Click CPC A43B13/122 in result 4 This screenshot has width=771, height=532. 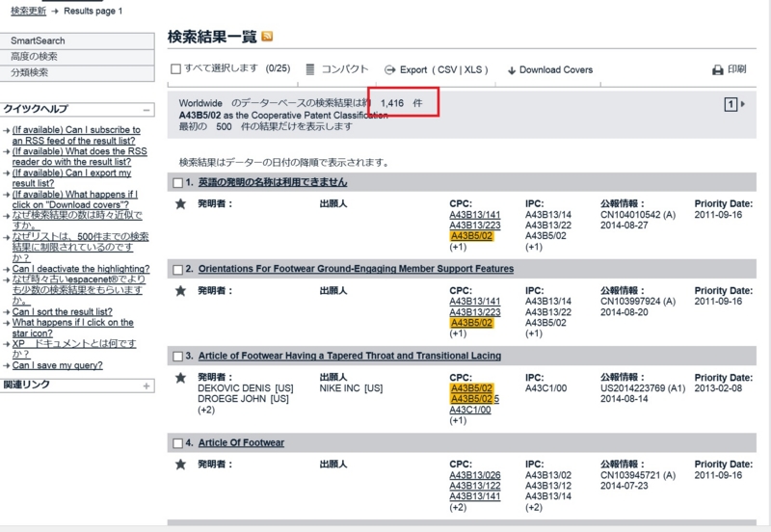click(475, 486)
